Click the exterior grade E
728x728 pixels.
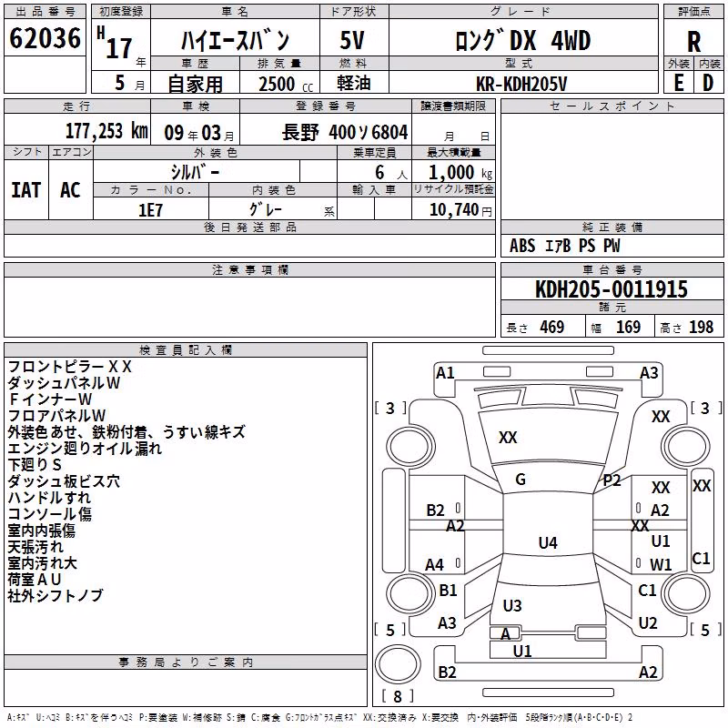pos(678,83)
